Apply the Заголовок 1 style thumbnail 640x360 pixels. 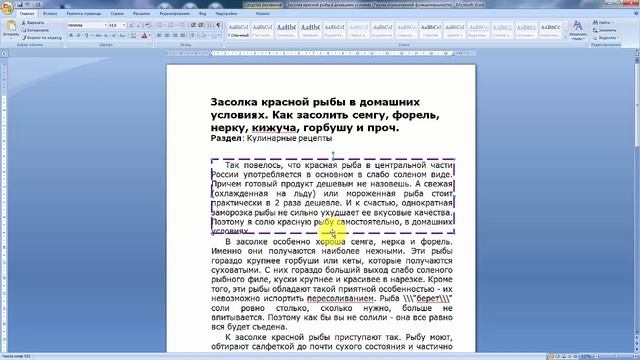click(x=287, y=30)
